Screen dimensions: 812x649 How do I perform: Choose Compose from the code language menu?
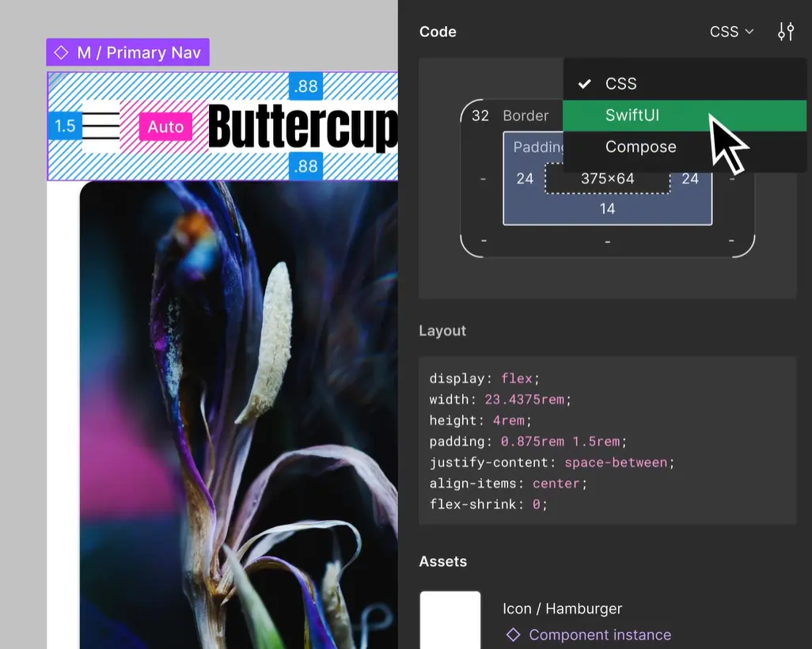click(641, 146)
